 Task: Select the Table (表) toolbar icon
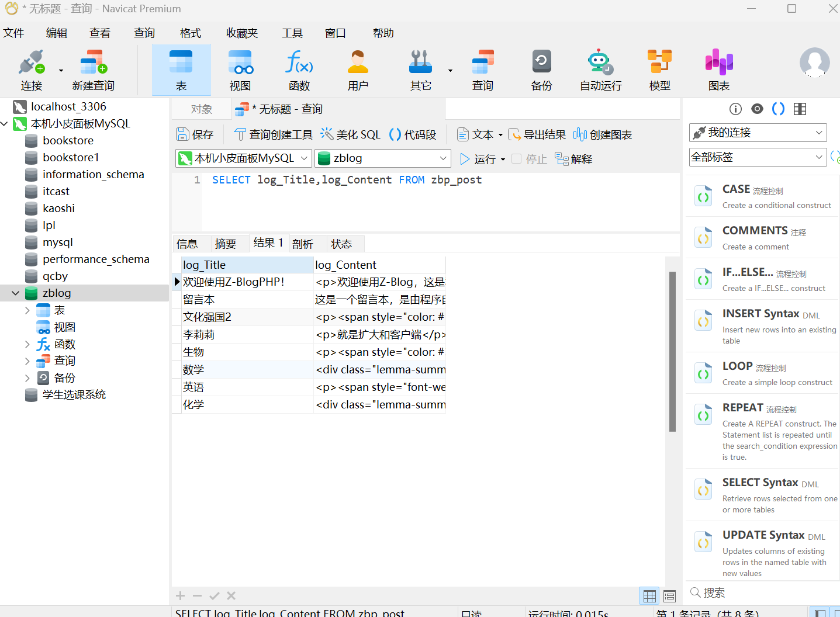[181, 70]
